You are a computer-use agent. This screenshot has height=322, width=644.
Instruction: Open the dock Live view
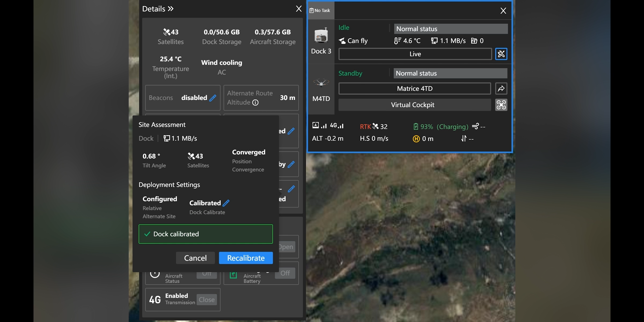(415, 54)
